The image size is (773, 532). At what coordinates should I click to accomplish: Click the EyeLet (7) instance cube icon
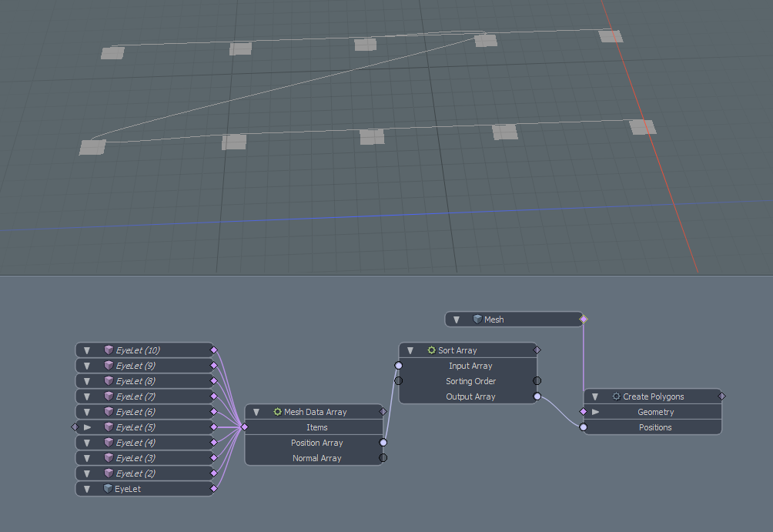[109, 396]
